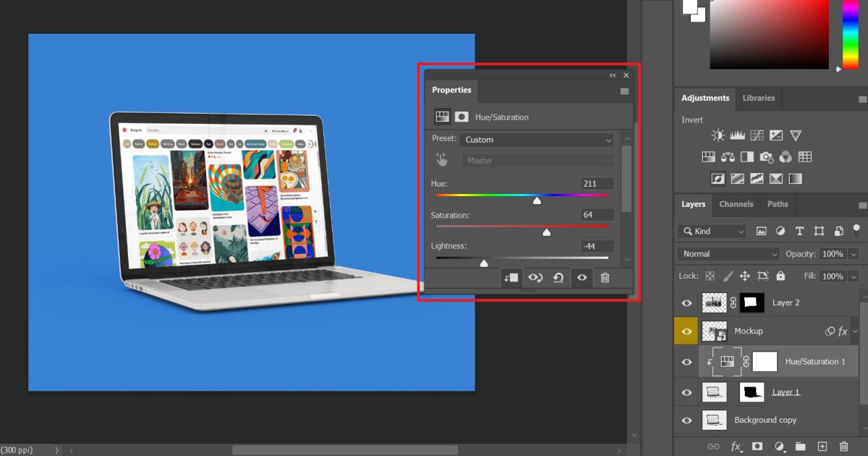Open a Channel Mixer adjustment
The height and width of the screenshot is (456, 868).
(786, 156)
